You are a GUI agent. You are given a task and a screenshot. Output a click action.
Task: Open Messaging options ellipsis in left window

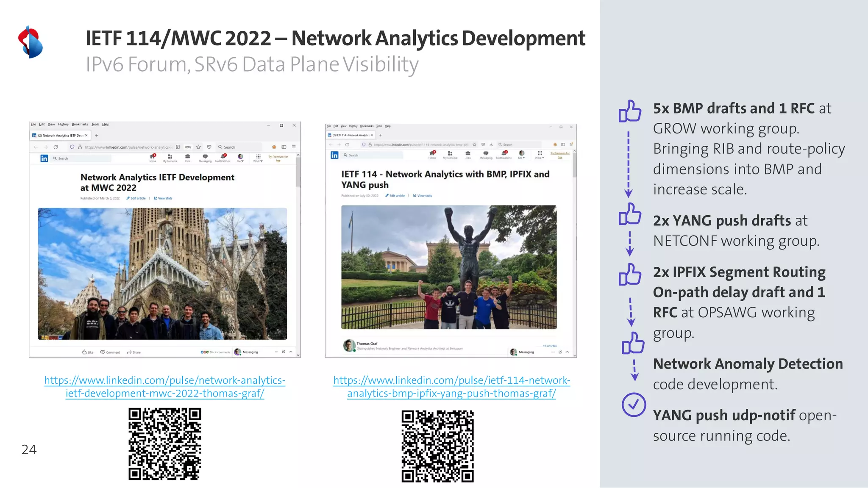click(x=276, y=352)
